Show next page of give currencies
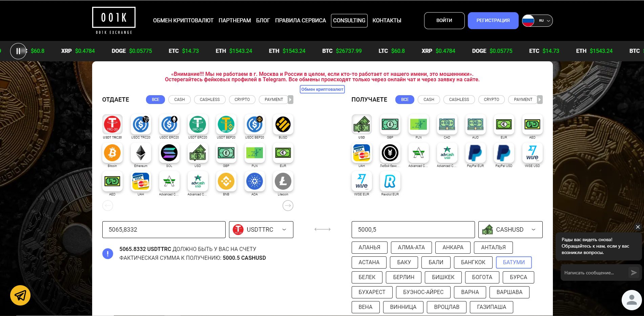This screenshot has height=316, width=644. click(x=288, y=206)
